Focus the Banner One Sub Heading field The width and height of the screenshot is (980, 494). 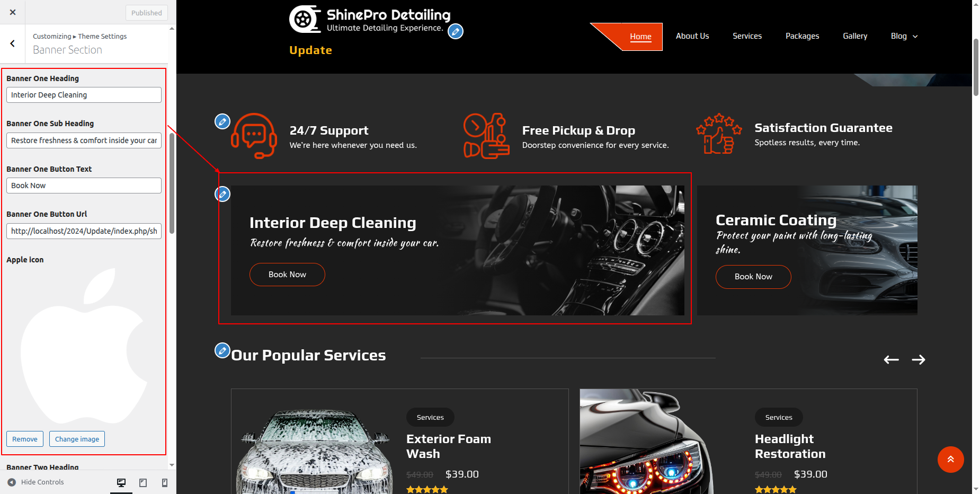(x=84, y=140)
